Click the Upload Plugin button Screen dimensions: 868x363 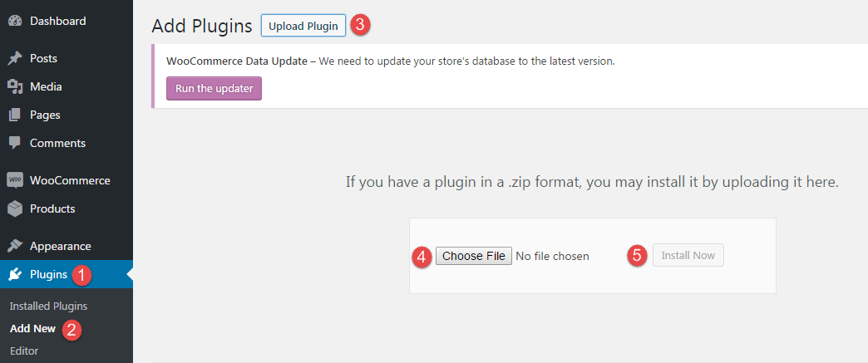[303, 26]
